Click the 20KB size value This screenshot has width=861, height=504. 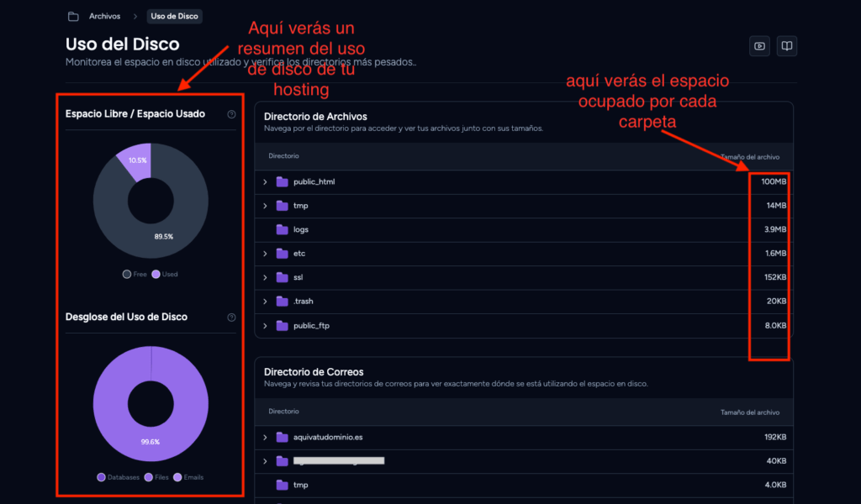tap(776, 301)
